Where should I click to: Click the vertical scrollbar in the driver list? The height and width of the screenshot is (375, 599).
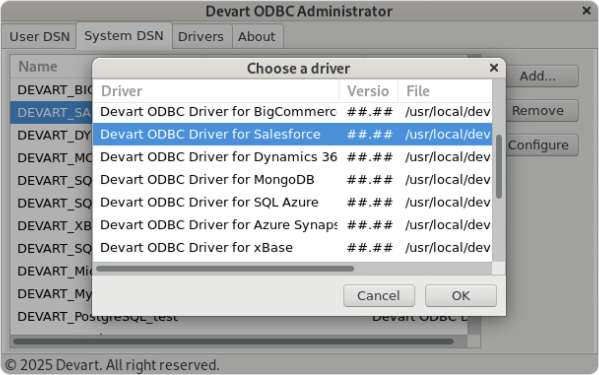click(x=499, y=167)
